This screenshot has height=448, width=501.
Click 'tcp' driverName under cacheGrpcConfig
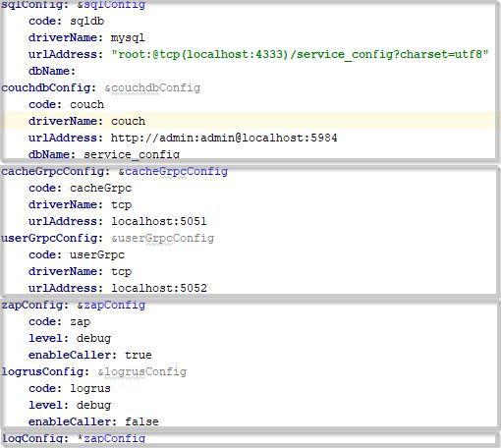121,205
